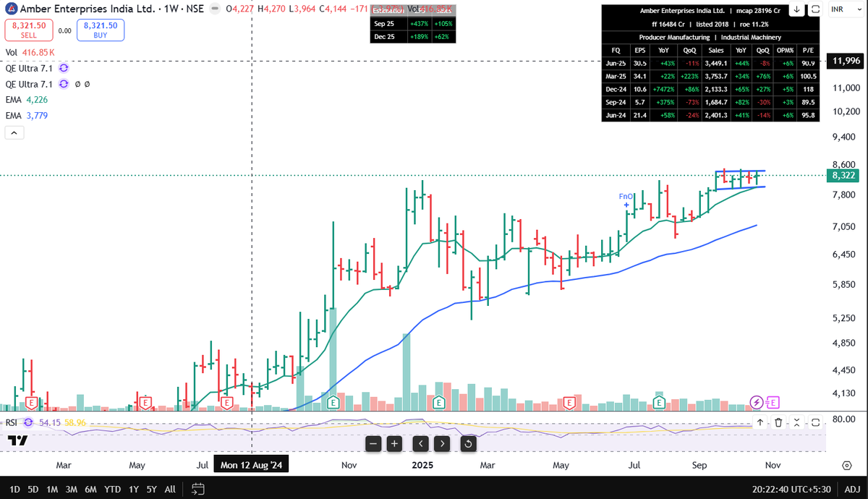Click the EMA 4,226 indicator label
The height and width of the screenshot is (499, 868).
tap(27, 100)
